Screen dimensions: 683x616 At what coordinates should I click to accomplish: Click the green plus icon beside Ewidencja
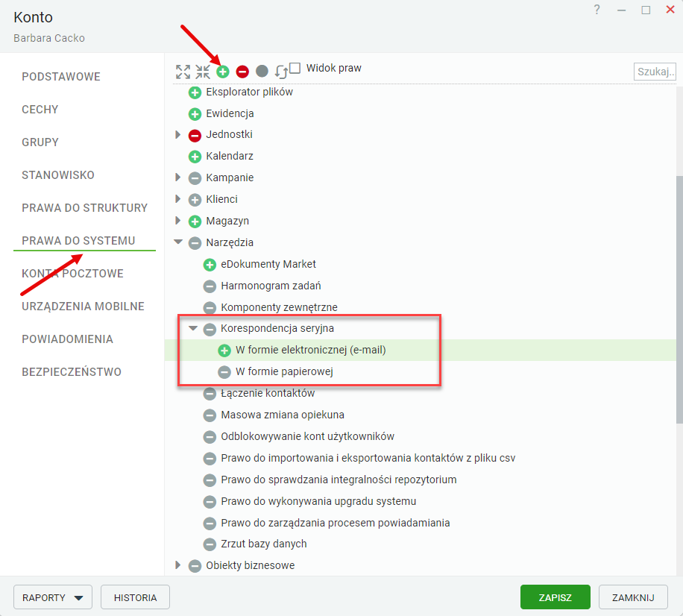(195, 114)
